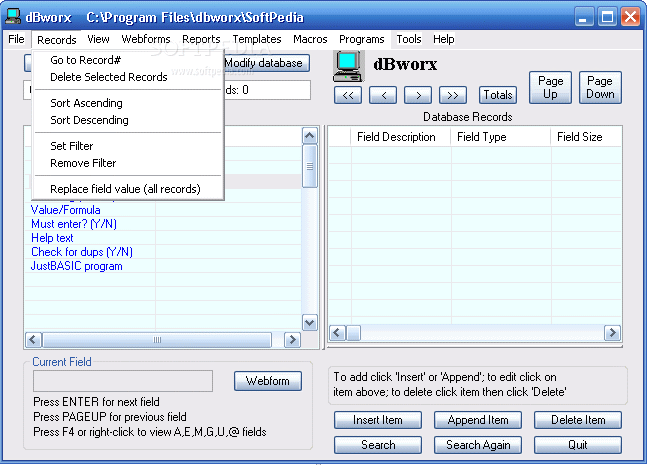
Task: Select the Check for dups (Y/N) row
Action: coord(163,252)
